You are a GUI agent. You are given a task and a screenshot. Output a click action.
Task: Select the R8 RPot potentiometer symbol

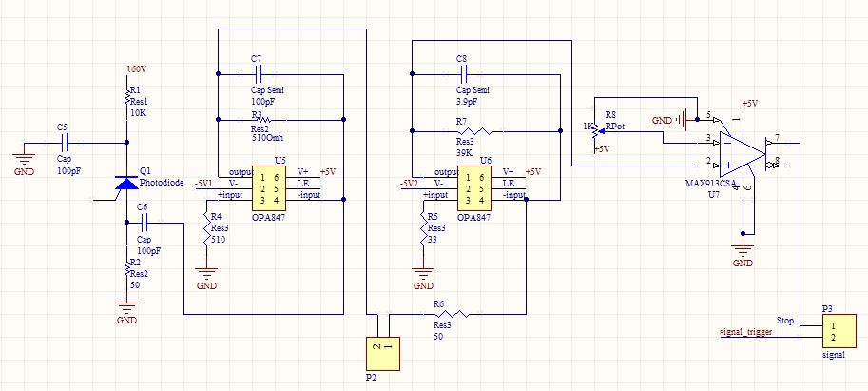(596, 132)
